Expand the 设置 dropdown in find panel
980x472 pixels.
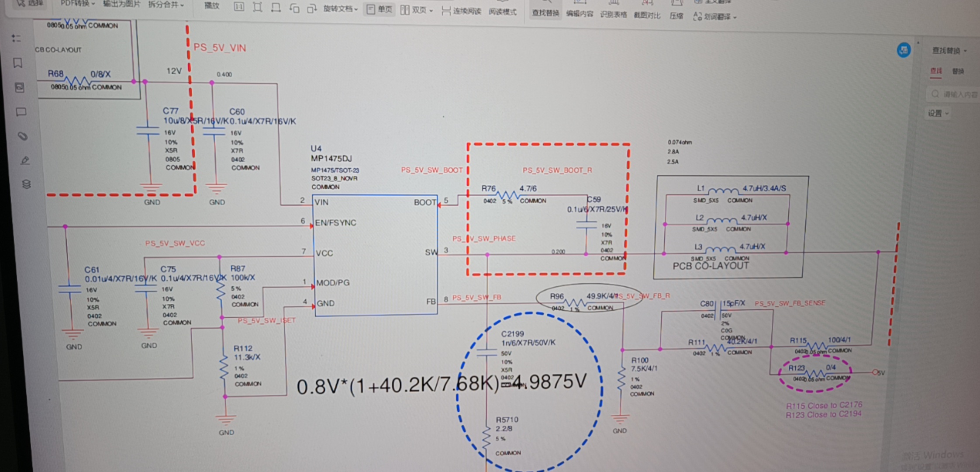point(939,113)
